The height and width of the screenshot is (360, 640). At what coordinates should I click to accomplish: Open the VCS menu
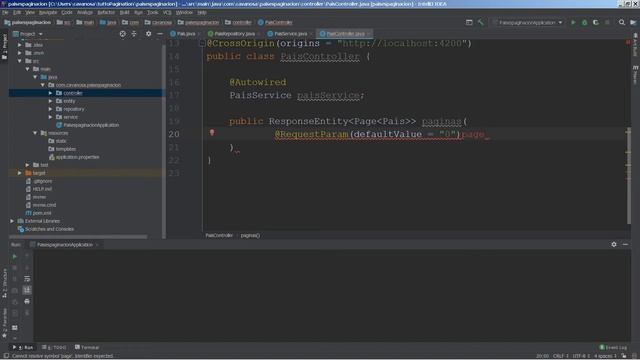167,13
